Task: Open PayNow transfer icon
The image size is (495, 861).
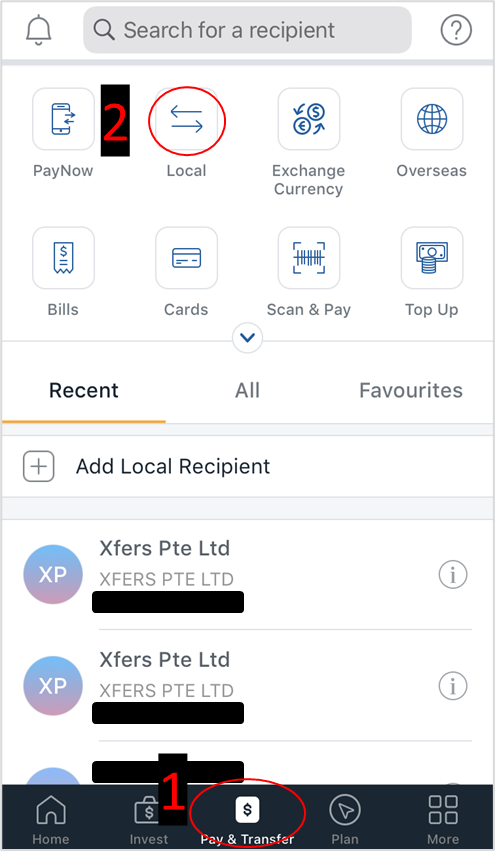Action: tap(63, 119)
